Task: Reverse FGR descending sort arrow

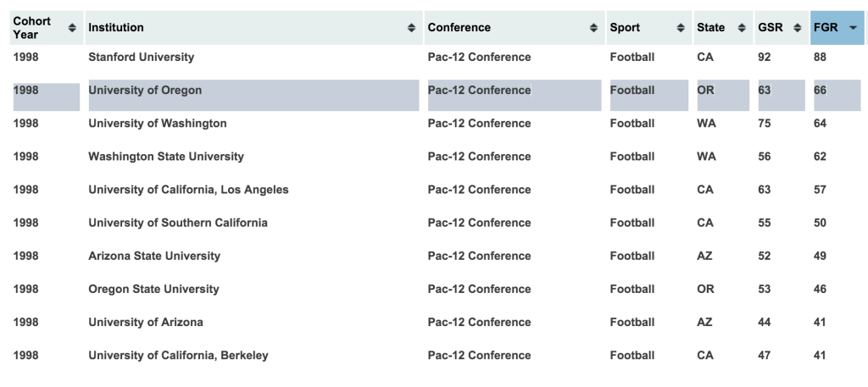Action: click(x=853, y=28)
